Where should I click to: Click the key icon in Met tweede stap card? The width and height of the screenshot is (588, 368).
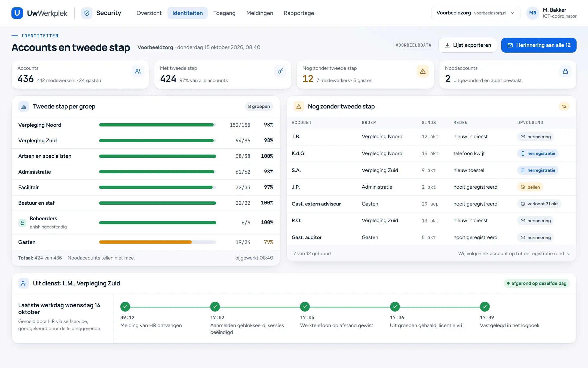(x=280, y=71)
